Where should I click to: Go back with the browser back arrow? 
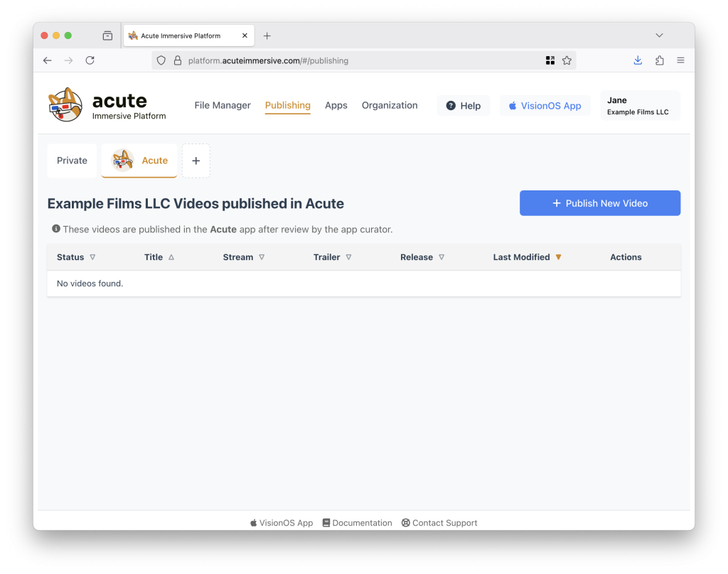pyautogui.click(x=48, y=60)
